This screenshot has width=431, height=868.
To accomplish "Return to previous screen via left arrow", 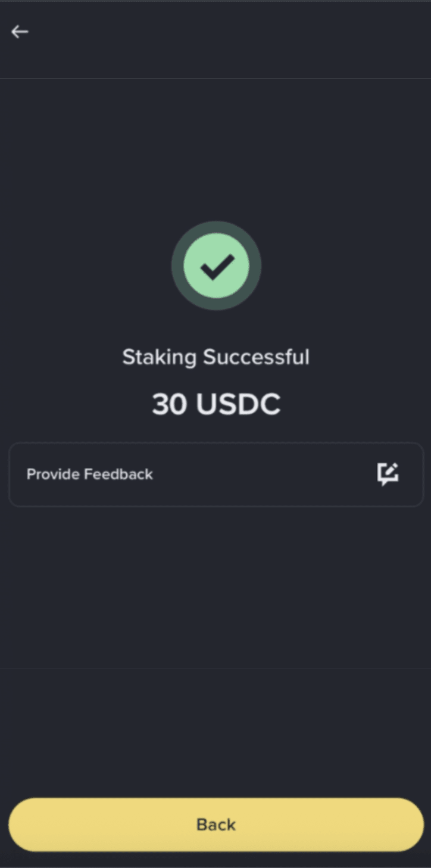I will pos(20,32).
